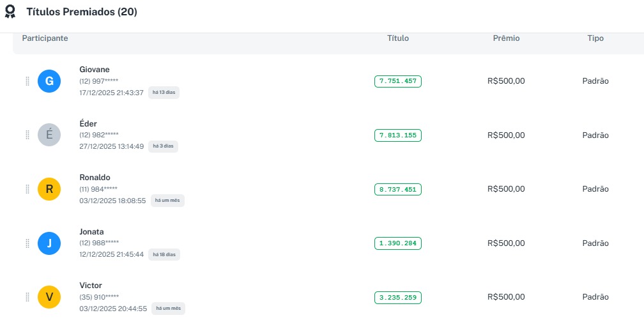The image size is (644, 329).
Task: Click Victor's yellow V avatar
Action: pos(49,297)
